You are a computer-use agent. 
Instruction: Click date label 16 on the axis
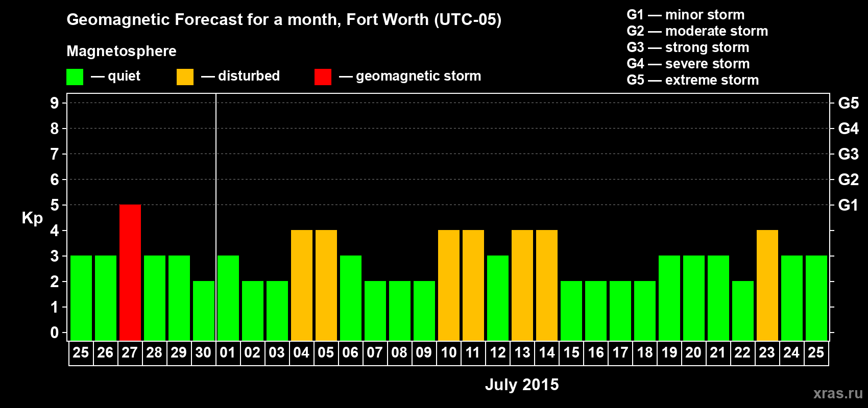[x=596, y=353]
